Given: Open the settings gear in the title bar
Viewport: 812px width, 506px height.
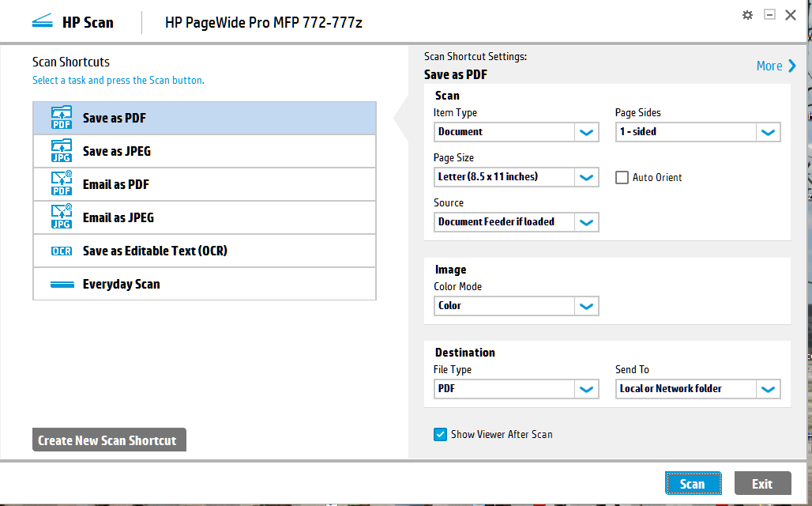Looking at the screenshot, I should tap(747, 14).
